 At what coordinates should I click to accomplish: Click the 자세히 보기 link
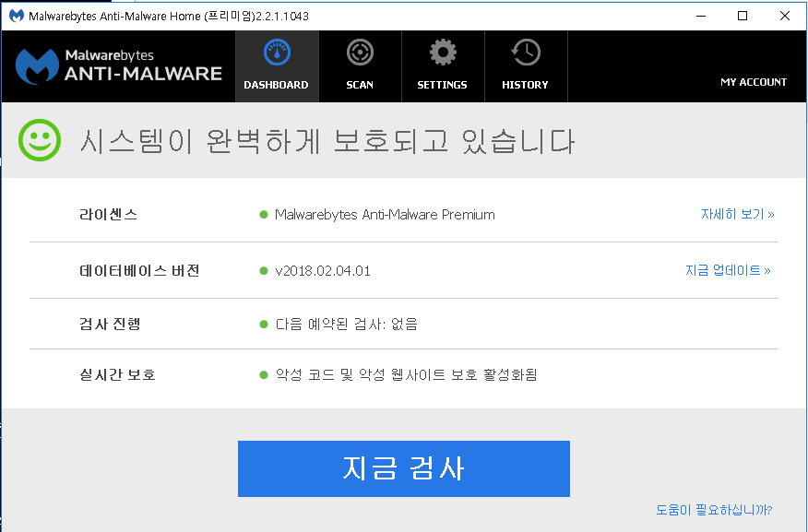tap(737, 214)
